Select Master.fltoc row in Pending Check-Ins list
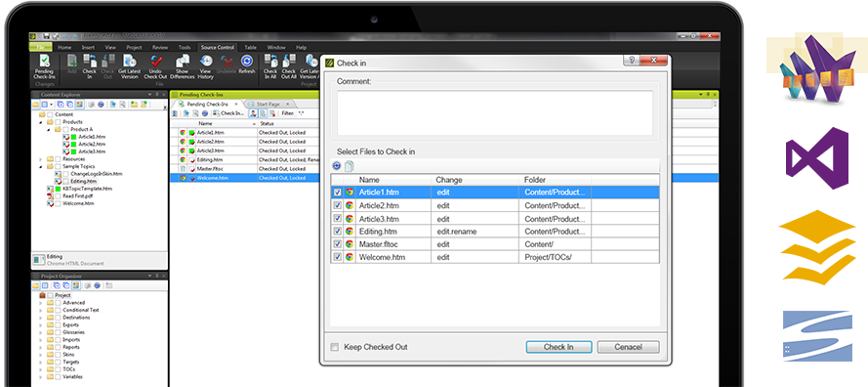The height and width of the screenshot is (387, 868). pos(245,168)
